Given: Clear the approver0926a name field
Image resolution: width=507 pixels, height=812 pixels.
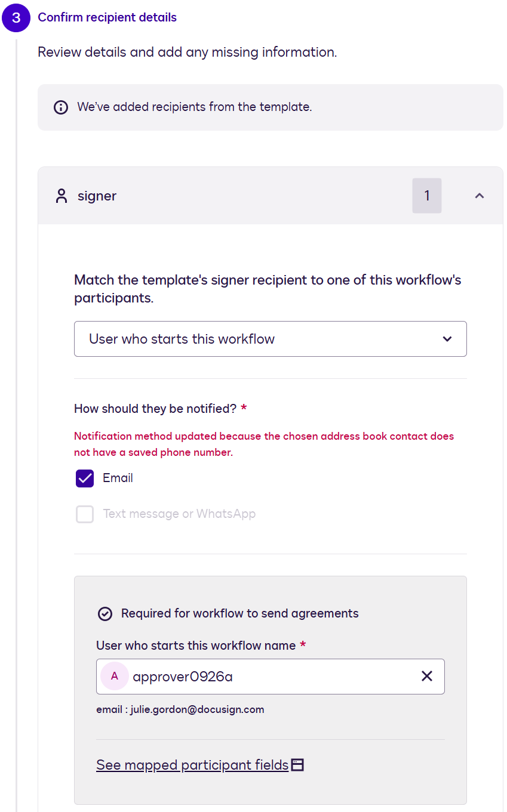Looking at the screenshot, I should click(427, 676).
